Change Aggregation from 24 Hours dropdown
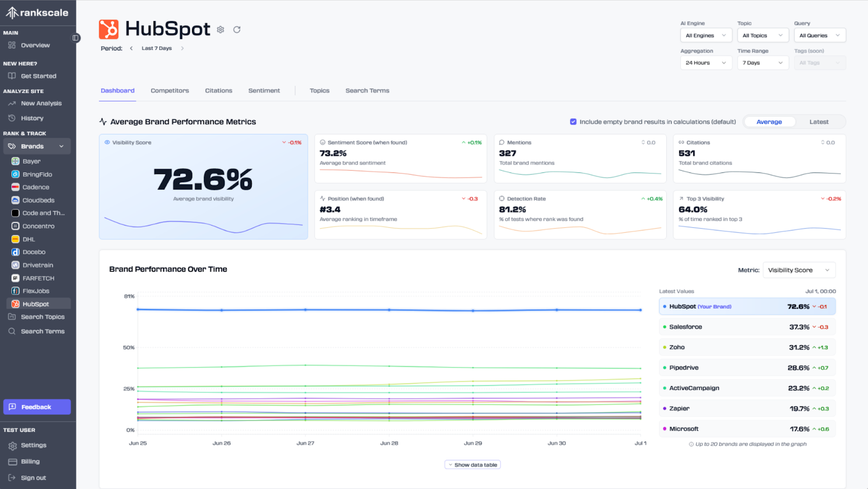 (x=705, y=62)
